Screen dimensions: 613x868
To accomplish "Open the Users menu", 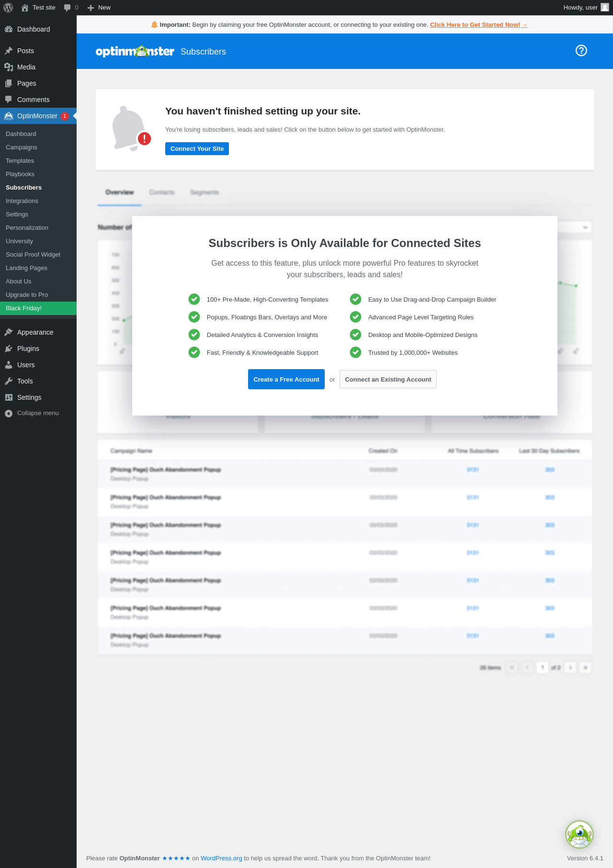I will click(x=38, y=365).
